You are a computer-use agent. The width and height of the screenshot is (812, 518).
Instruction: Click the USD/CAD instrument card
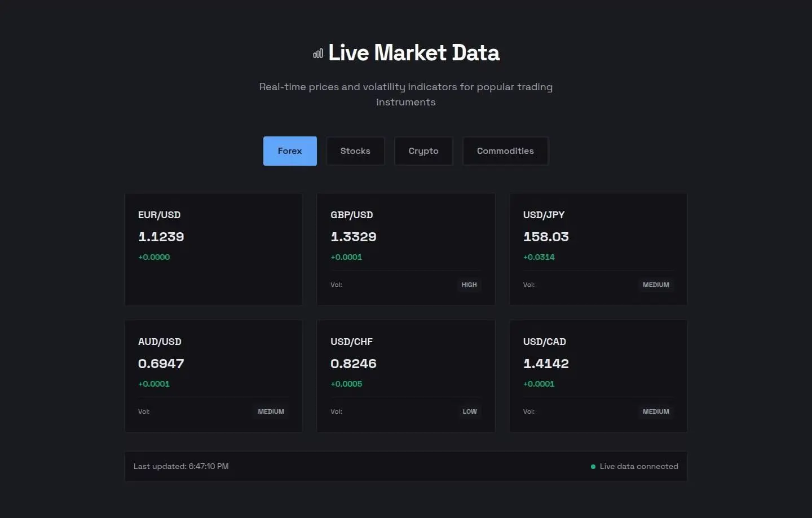pos(598,377)
